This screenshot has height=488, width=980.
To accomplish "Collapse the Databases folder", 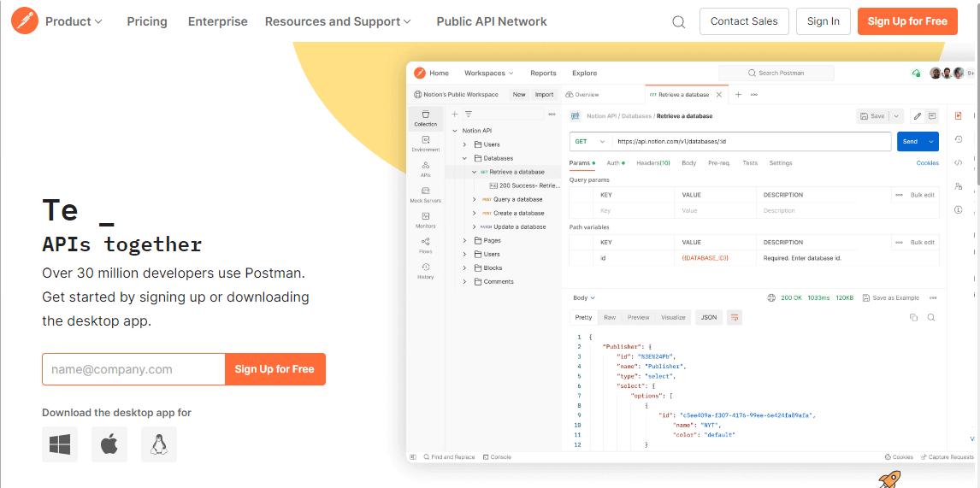I will click(x=464, y=158).
